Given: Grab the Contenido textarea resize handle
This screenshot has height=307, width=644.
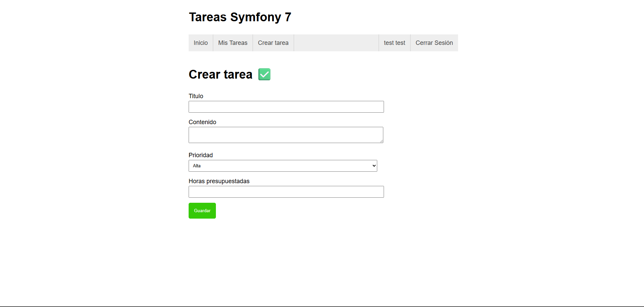Looking at the screenshot, I should click(x=381, y=141).
